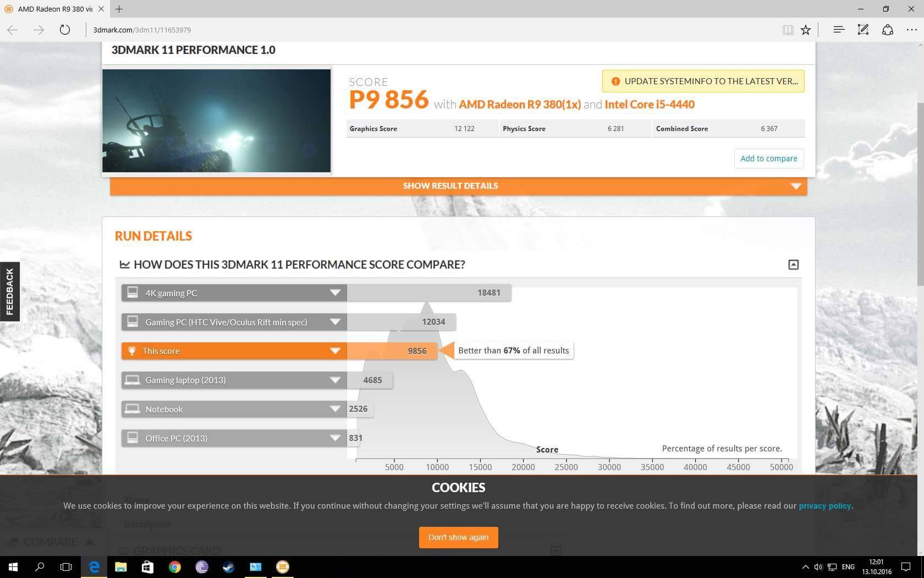924x578 pixels.
Task: Open the privacy policy link
Action: 825,506
